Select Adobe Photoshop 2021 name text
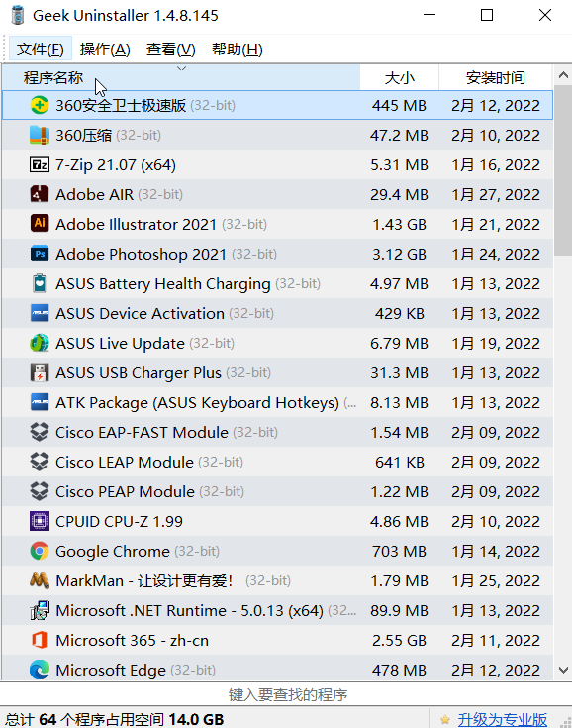 (x=142, y=254)
